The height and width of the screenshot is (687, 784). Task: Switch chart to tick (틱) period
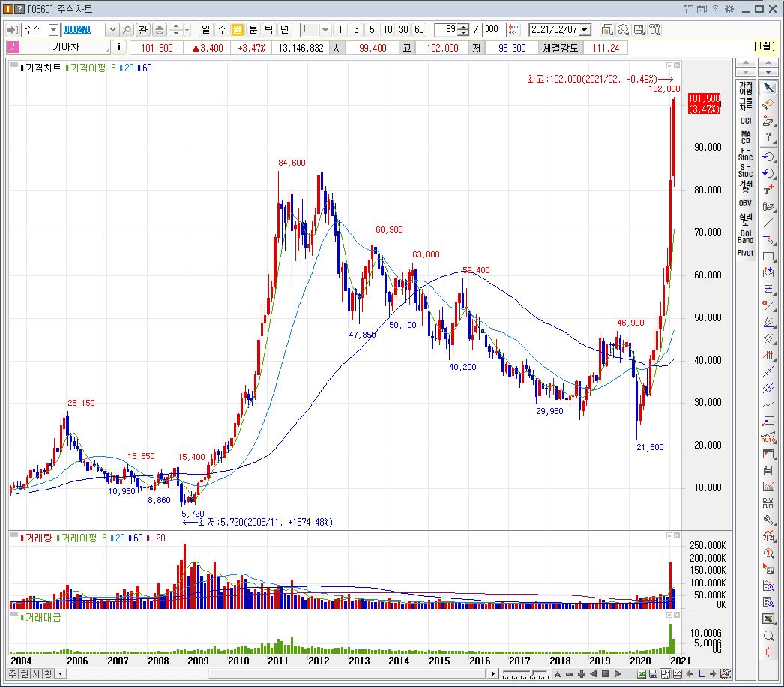coord(269,30)
